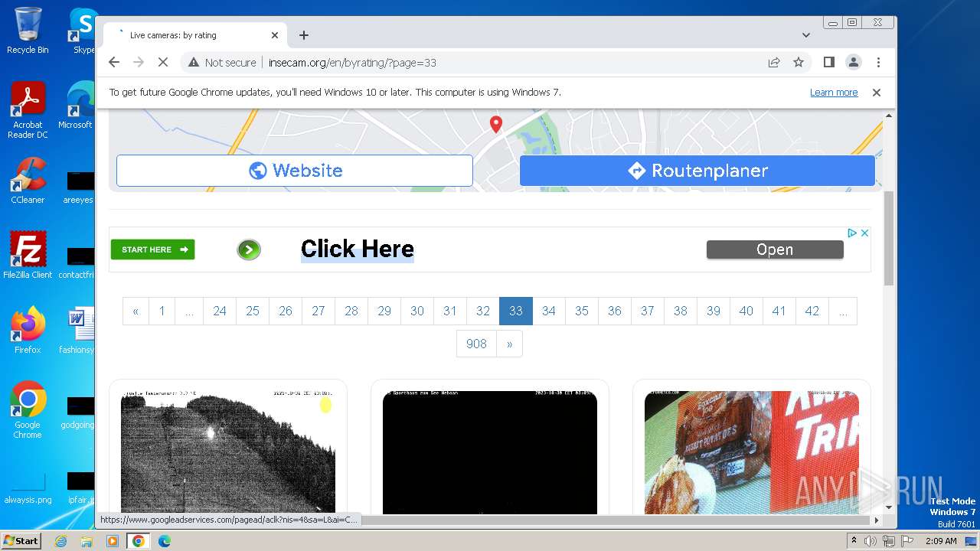Go to page 35

(x=582, y=311)
